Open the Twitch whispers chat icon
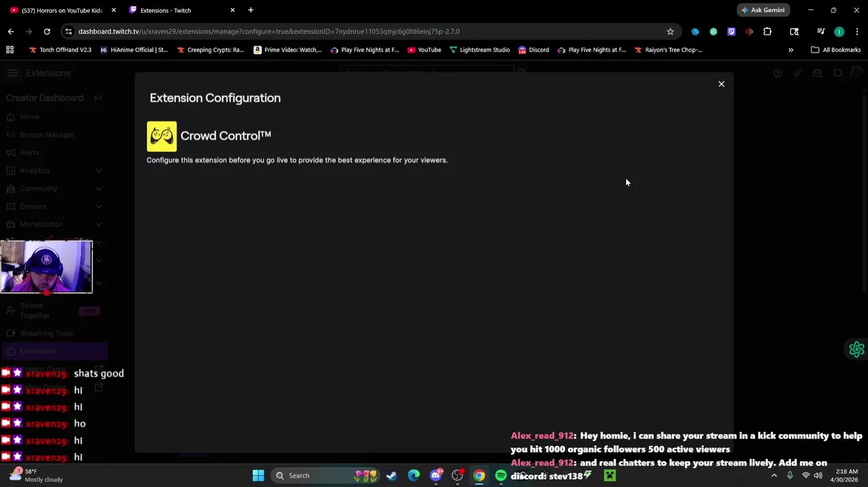The width and height of the screenshot is (868, 487). pyautogui.click(x=838, y=73)
